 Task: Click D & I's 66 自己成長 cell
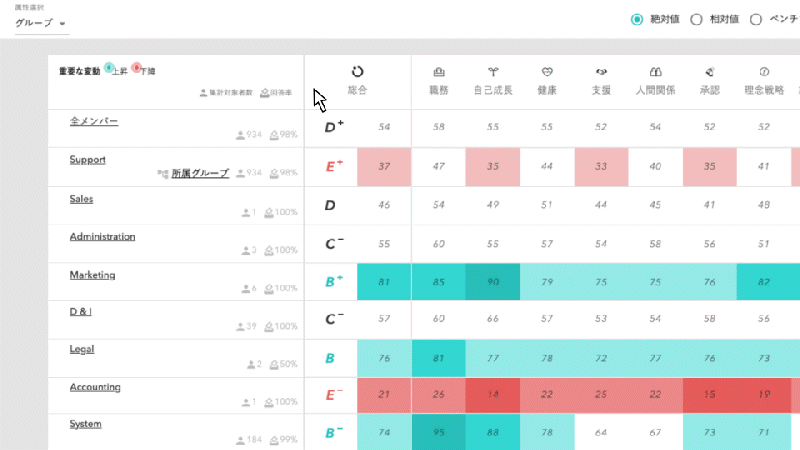(493, 319)
